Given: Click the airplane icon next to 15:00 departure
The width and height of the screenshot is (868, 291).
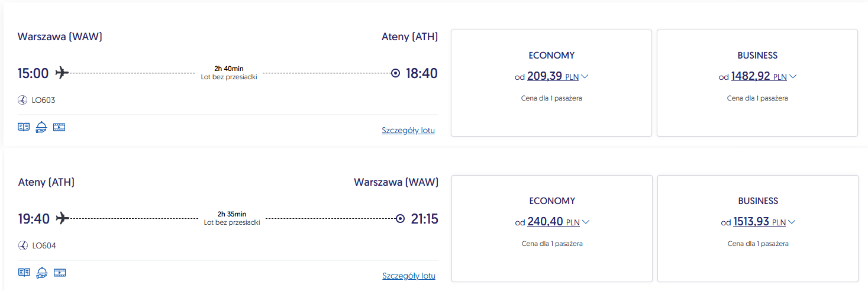Looking at the screenshot, I should 62,73.
